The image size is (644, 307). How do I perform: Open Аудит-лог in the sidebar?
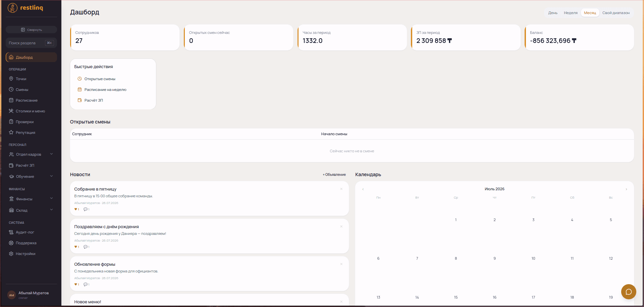point(31,232)
